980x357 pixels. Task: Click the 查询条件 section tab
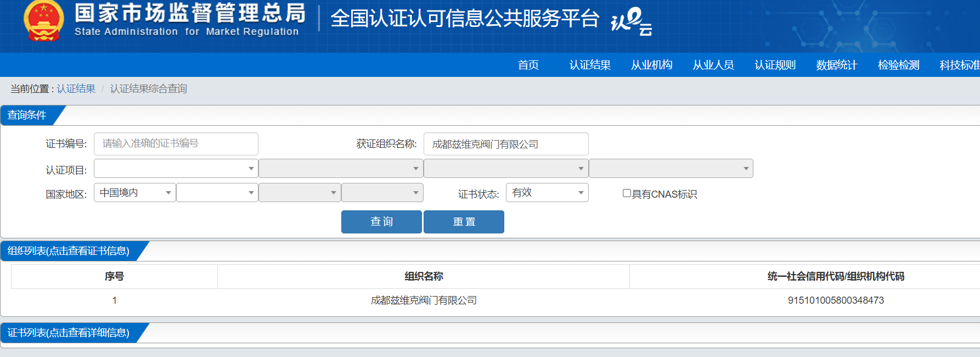[27, 115]
